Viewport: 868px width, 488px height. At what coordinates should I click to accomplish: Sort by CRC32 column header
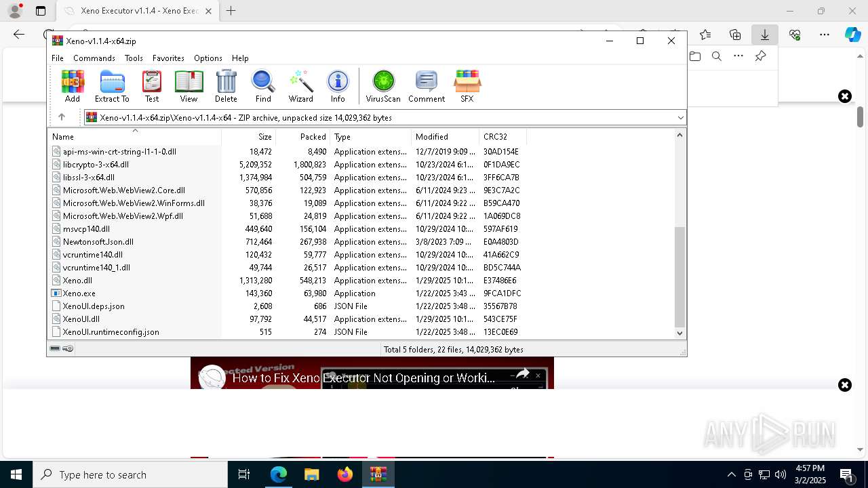pos(503,136)
